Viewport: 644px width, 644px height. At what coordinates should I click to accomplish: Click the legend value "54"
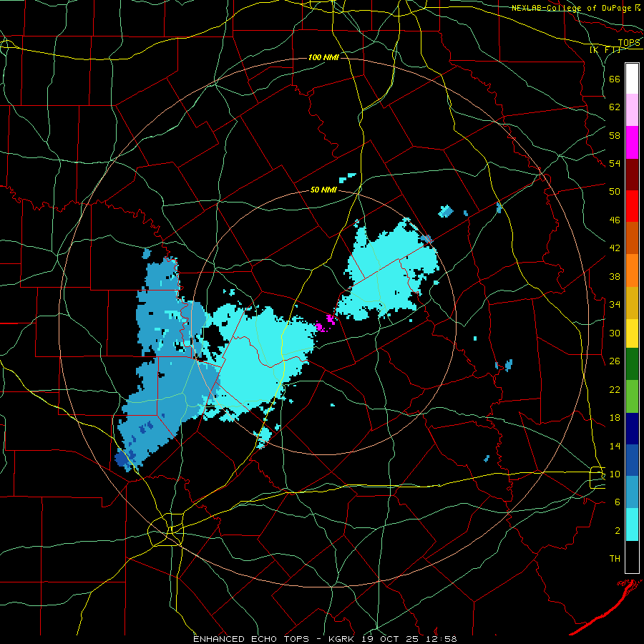(615, 163)
